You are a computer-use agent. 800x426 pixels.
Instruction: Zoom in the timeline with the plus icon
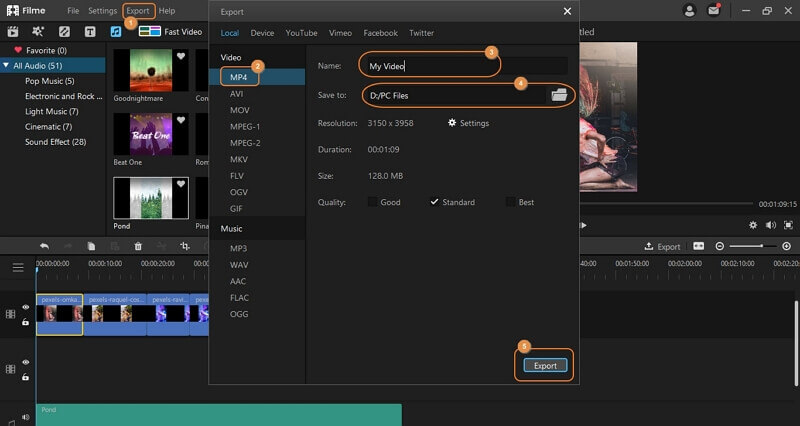coord(786,246)
